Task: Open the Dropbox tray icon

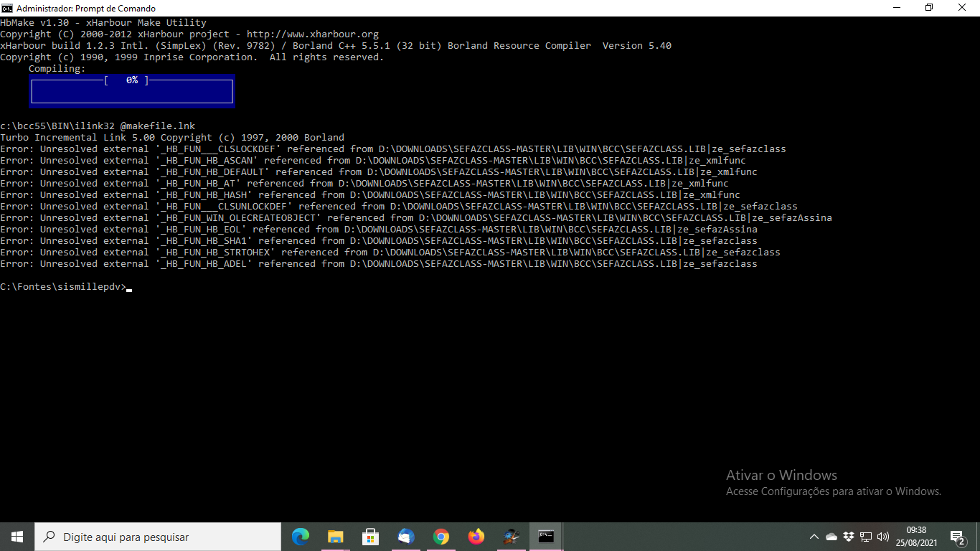Action: point(849,537)
